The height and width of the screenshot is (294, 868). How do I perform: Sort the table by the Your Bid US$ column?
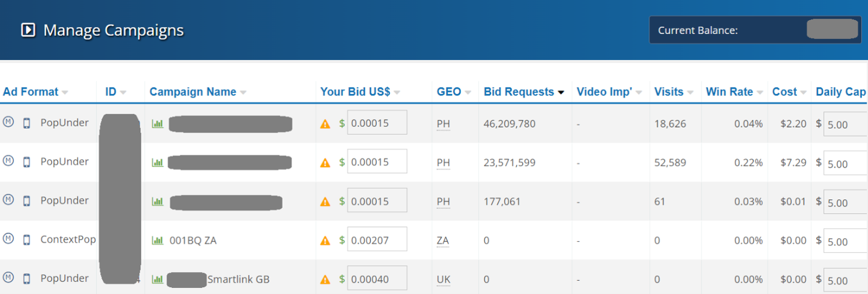pos(360,92)
